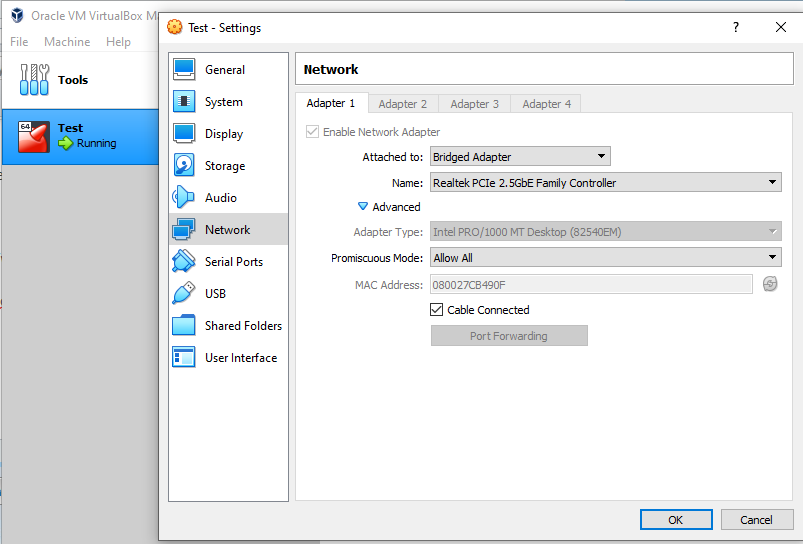Click the green Running arrow icon
Screen dimensions: 803x544
coord(66,143)
